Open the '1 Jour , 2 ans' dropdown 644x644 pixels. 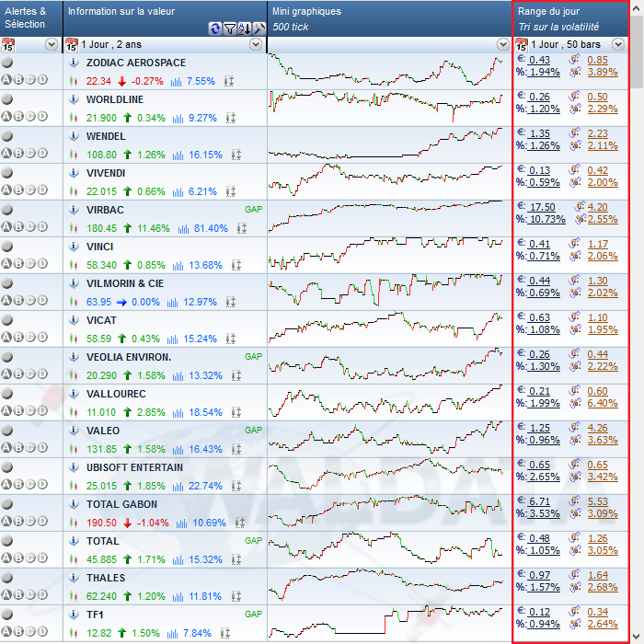256,44
